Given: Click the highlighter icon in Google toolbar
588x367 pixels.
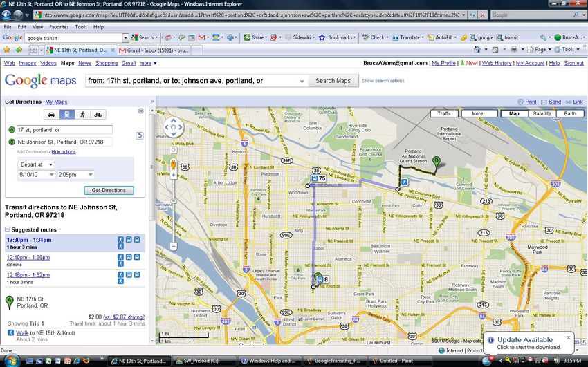Looking at the screenshot, I should (464, 37).
